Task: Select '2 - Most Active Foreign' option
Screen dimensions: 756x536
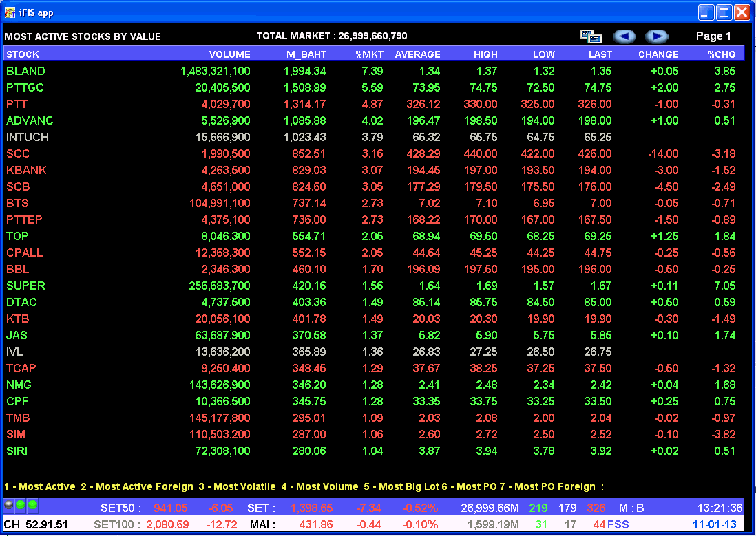Action: point(137,487)
